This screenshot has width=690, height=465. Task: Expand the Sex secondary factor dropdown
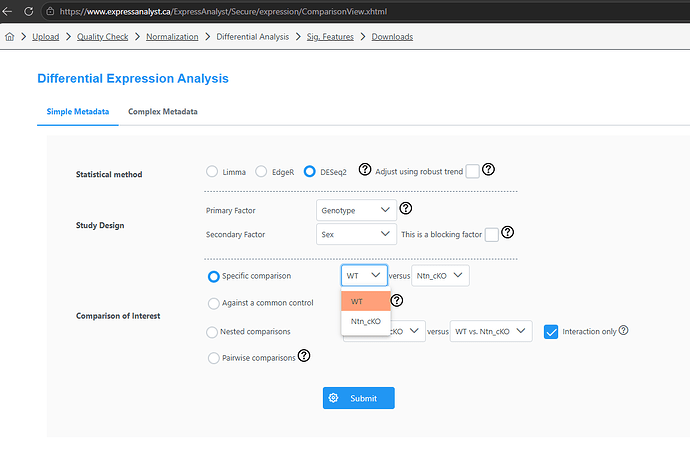356,234
